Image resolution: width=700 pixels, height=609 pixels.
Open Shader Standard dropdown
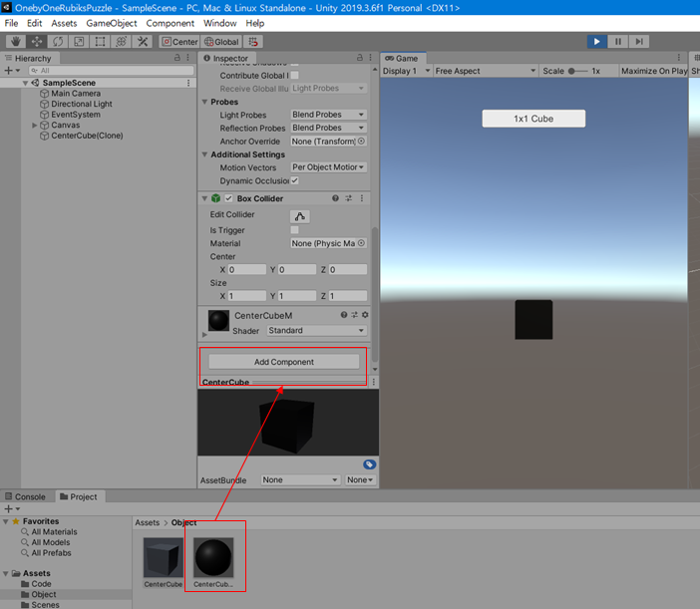click(x=317, y=331)
